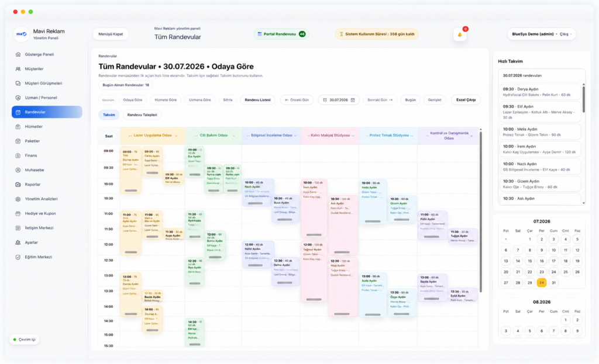599x364 pixels.
Task: Click the Gösterge Paneli home icon
Action: (18, 54)
